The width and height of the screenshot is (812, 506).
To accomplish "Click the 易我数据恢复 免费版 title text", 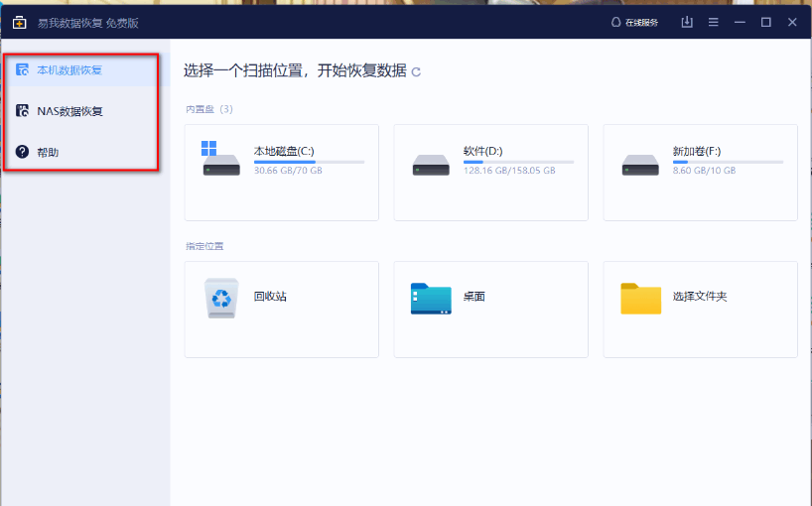I will coord(88,23).
